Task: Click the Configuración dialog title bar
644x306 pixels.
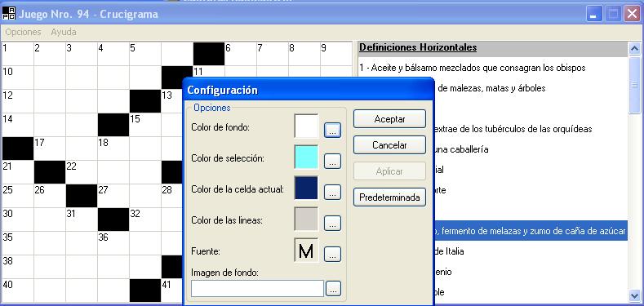Action: pyautogui.click(x=309, y=90)
